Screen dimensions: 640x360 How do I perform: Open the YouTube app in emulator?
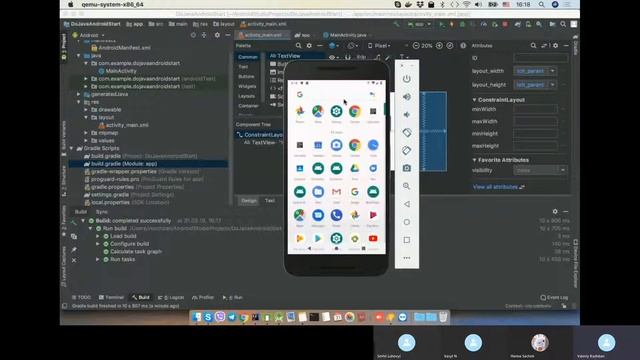point(373,238)
